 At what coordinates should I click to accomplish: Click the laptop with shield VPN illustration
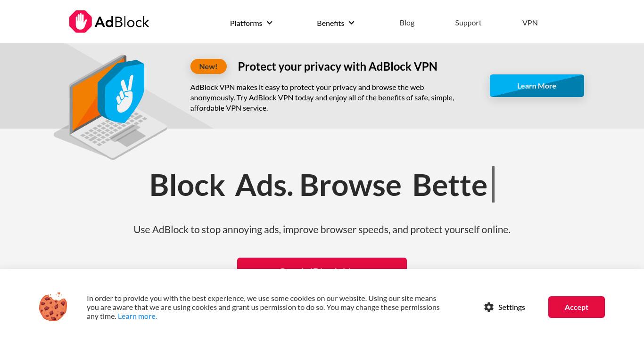coord(111,107)
